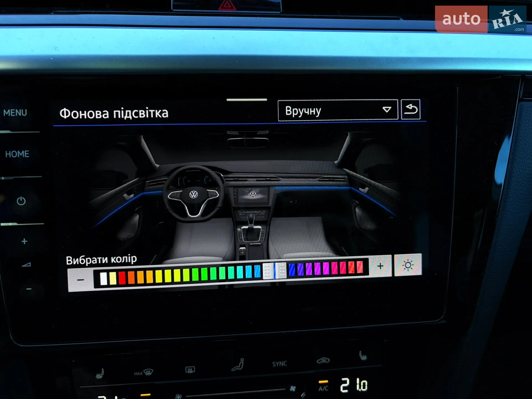The width and height of the screenshot is (532, 399).
Task: Click the dropdown triangle arrow
Action: click(x=387, y=110)
